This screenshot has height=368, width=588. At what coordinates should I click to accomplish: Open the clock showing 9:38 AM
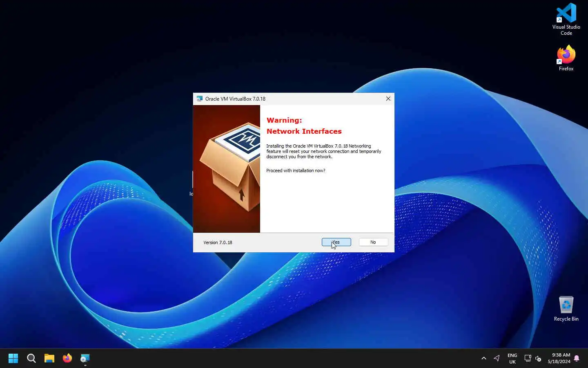(559, 358)
